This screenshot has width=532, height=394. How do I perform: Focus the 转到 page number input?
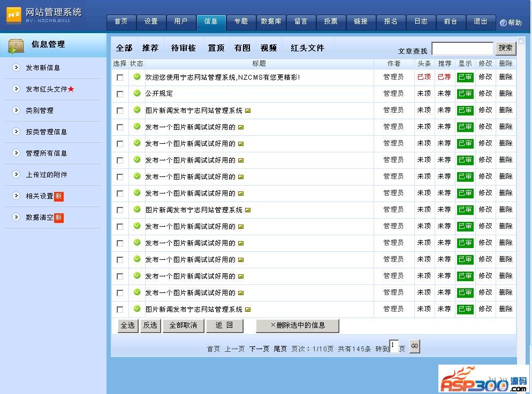(393, 346)
